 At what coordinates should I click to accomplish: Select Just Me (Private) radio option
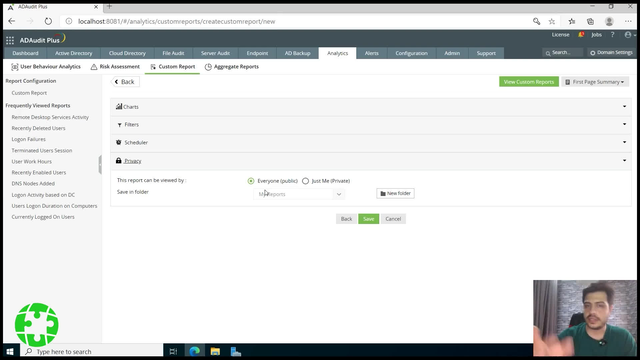coord(305,181)
